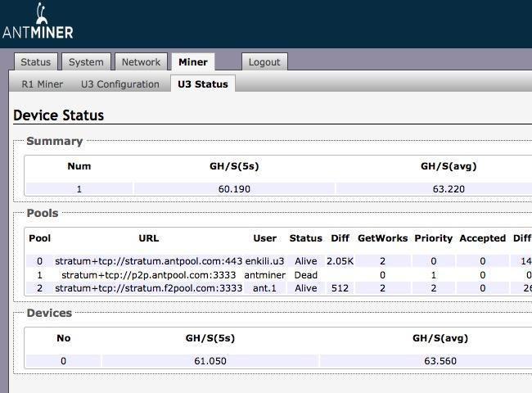Switch to the System tab
Viewport: 532px width, 393px height.
coord(86,61)
